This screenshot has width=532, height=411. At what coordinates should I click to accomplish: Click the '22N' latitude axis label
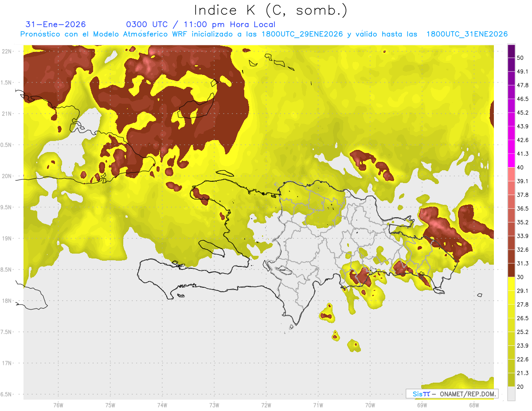tap(7, 51)
